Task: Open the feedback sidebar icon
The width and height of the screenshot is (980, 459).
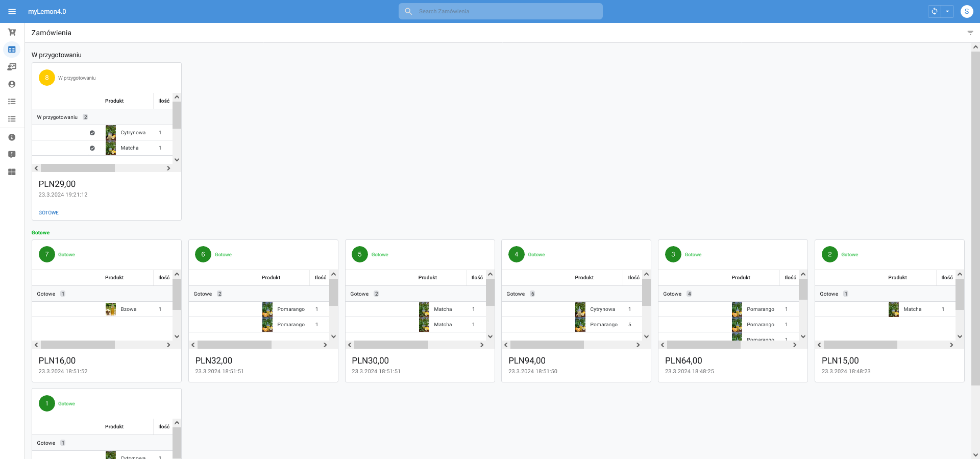Action: [x=12, y=155]
